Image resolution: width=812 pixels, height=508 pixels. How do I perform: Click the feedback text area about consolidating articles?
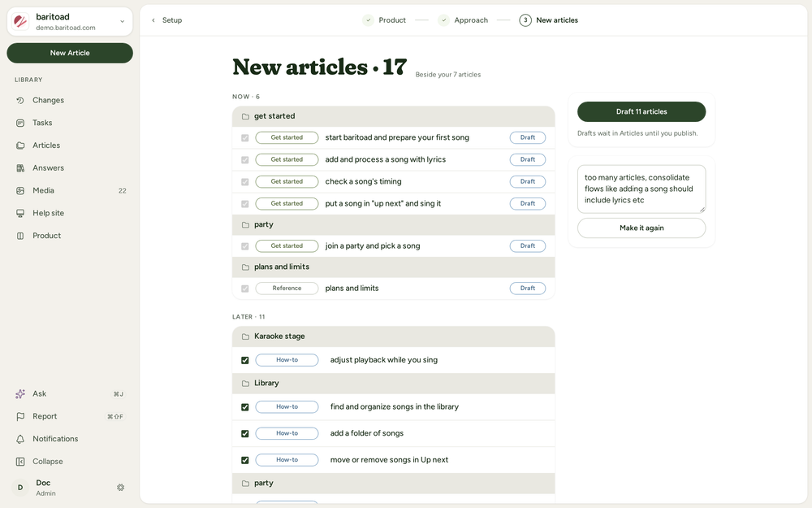click(x=641, y=189)
